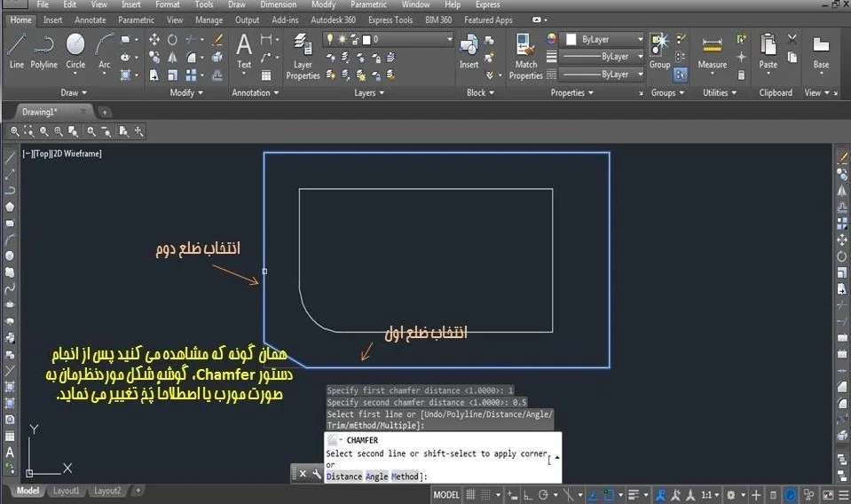Click the Method option in command line
The image size is (851, 504).
click(405, 476)
